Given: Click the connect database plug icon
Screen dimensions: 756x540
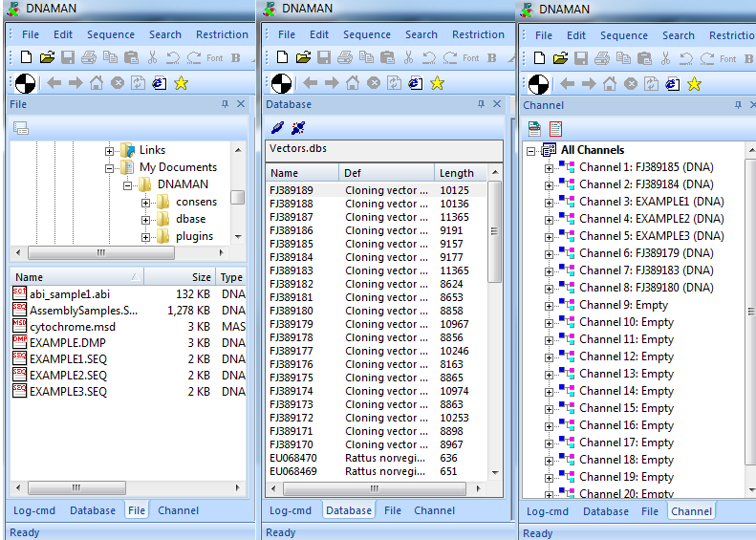Looking at the screenshot, I should point(277,128).
